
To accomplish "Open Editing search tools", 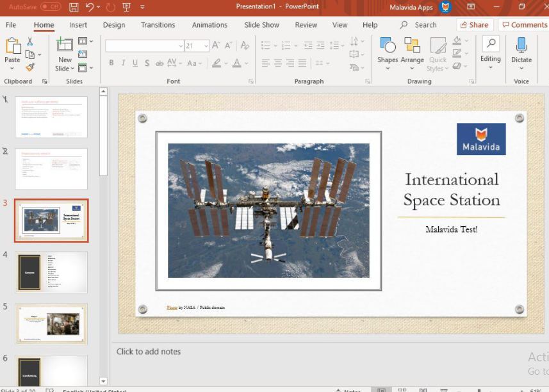I will 491,53.
